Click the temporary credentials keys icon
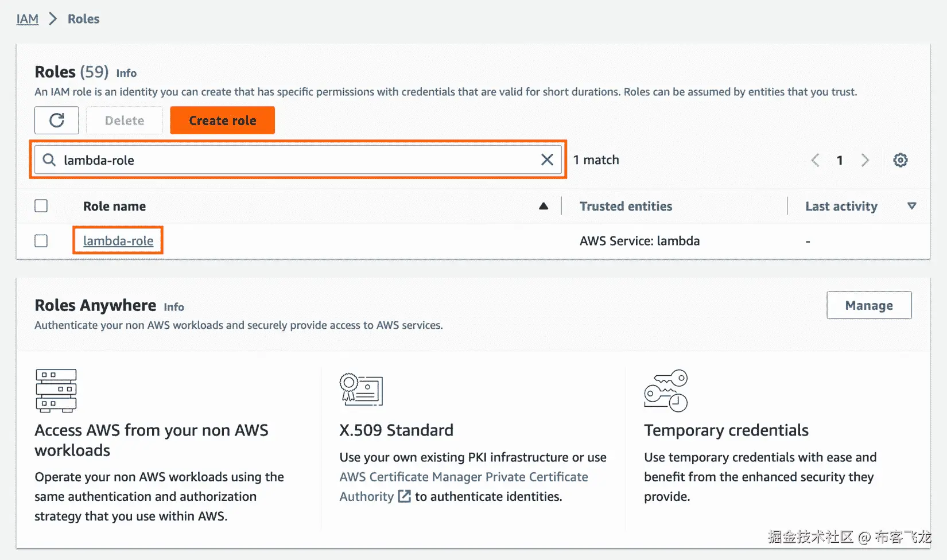The width and height of the screenshot is (947, 560). click(x=666, y=391)
